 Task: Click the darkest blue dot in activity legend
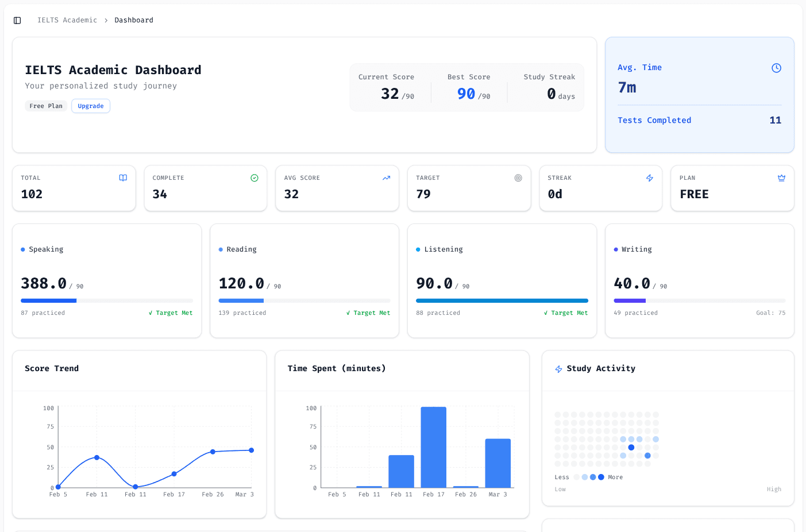pos(601,477)
